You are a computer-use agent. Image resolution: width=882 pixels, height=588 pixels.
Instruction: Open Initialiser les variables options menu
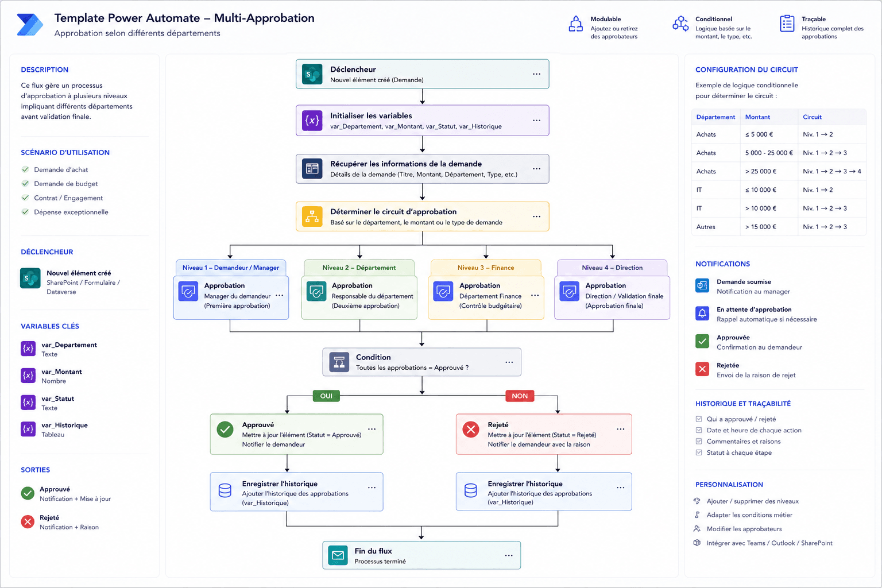[536, 121]
